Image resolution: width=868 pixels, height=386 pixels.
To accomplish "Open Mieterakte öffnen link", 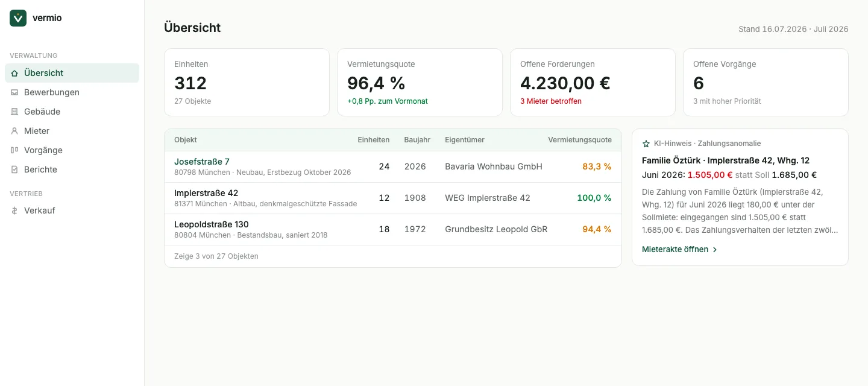I will point(680,249).
